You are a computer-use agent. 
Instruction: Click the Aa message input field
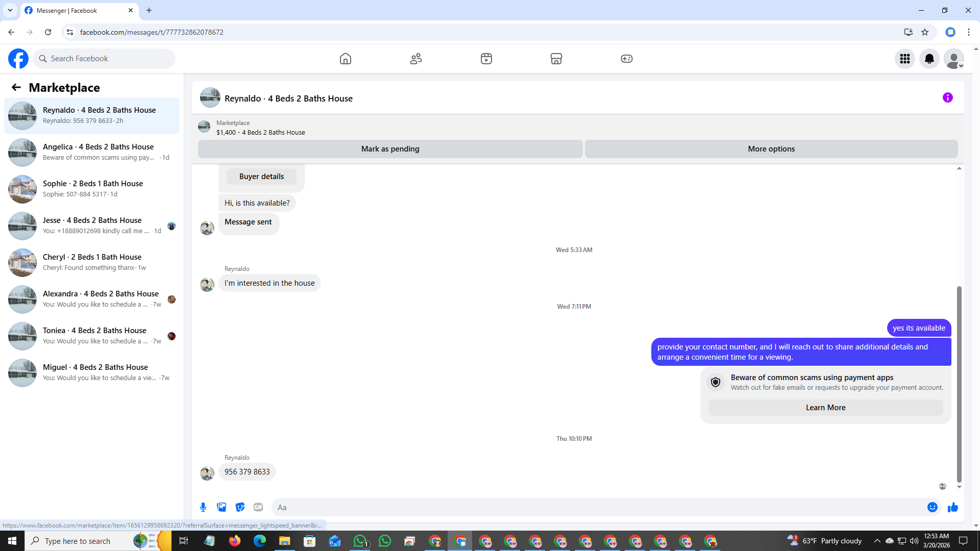597,507
